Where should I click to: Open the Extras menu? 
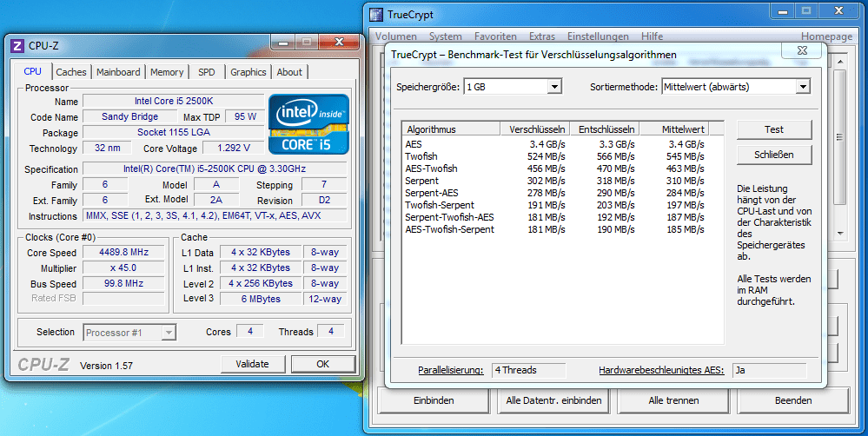pos(542,36)
